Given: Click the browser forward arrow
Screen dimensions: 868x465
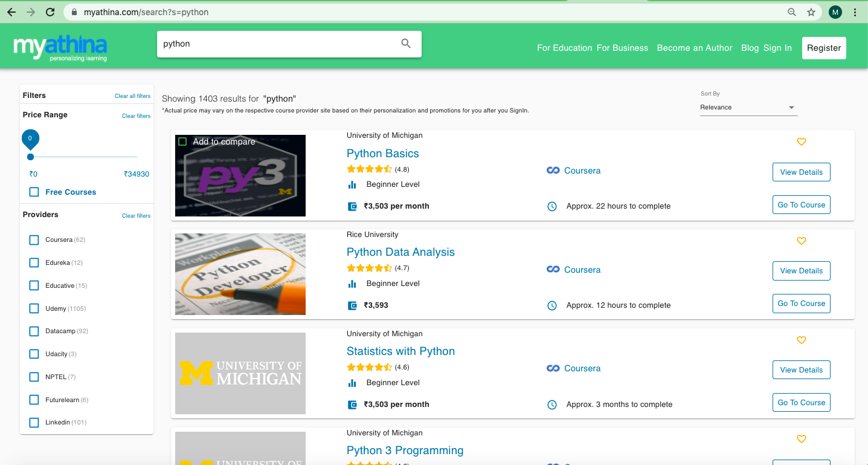Looking at the screenshot, I should pos(31,12).
